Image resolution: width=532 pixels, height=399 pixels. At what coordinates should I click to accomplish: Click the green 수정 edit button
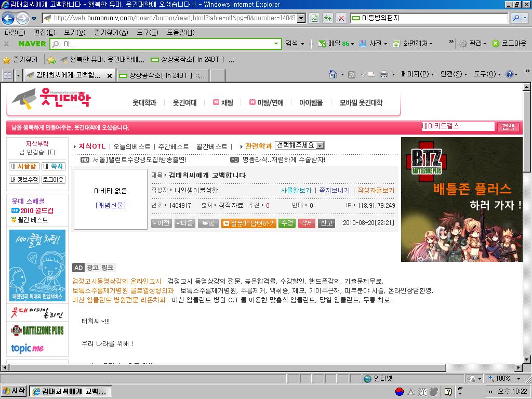click(287, 223)
